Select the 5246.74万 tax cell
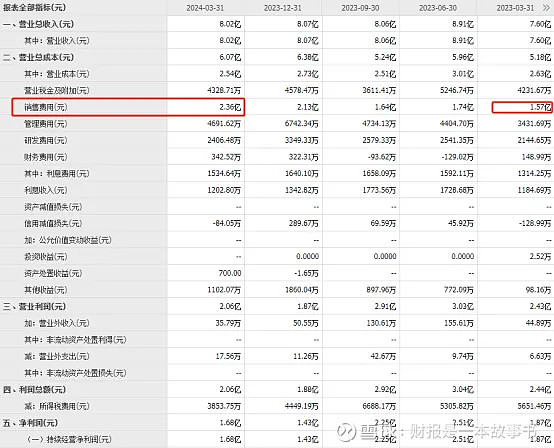 tap(457, 90)
